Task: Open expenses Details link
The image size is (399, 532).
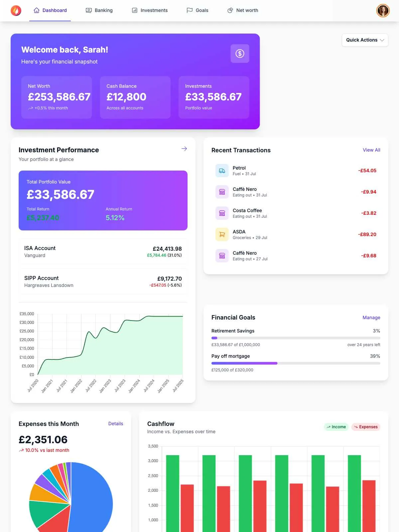Action: pos(116,424)
